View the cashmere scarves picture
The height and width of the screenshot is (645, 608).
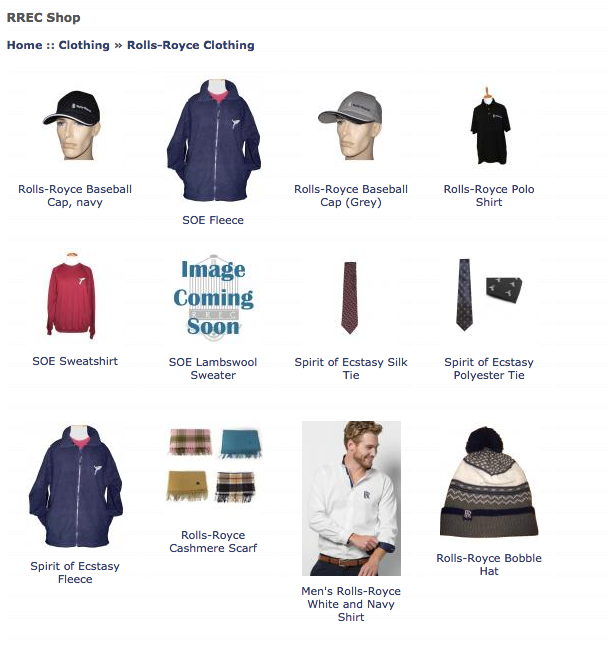click(x=213, y=465)
